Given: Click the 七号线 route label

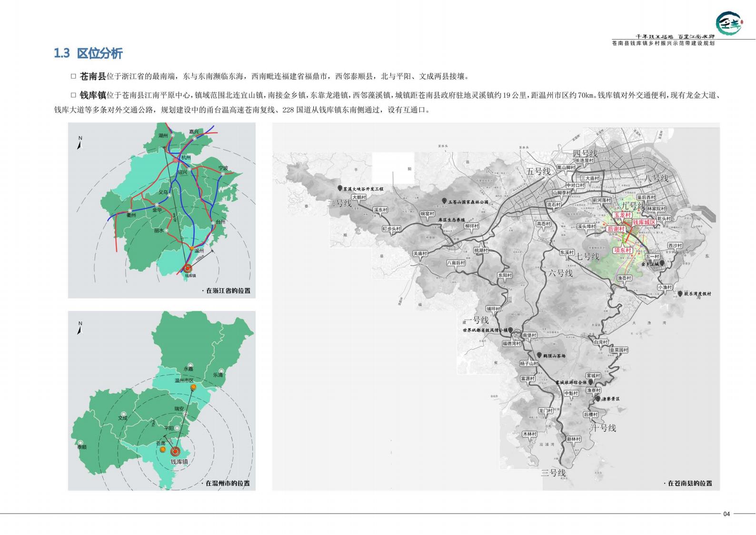Looking at the screenshot, I should pos(587,257).
